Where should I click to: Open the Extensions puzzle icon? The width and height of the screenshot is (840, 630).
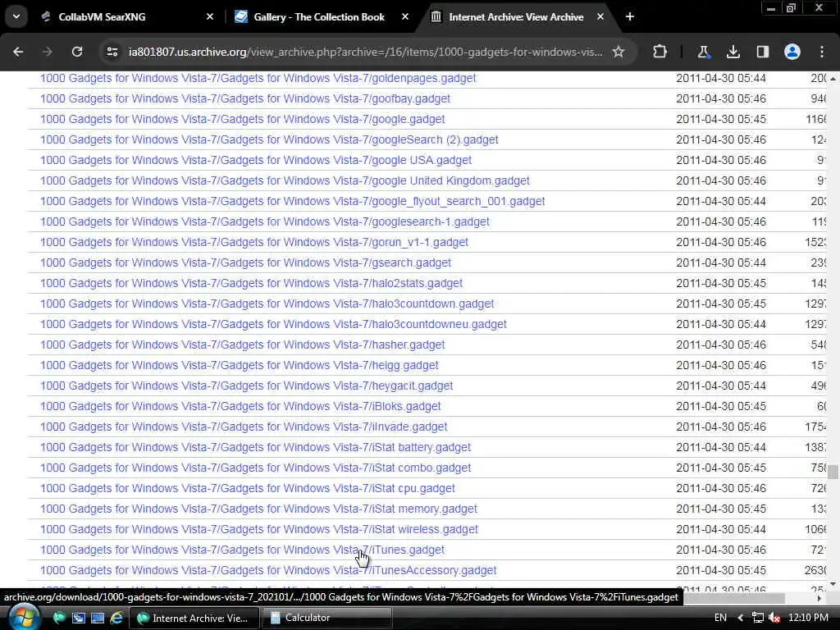coord(660,52)
